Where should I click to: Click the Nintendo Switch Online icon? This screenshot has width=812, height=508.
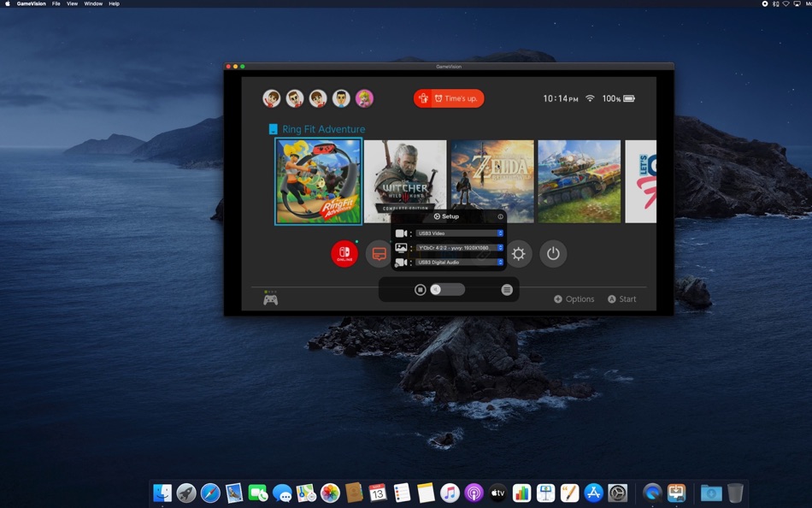coord(344,254)
